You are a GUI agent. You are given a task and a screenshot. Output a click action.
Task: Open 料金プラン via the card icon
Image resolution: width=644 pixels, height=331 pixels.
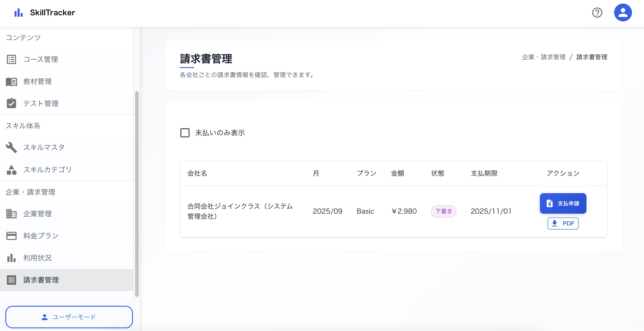[x=11, y=236]
